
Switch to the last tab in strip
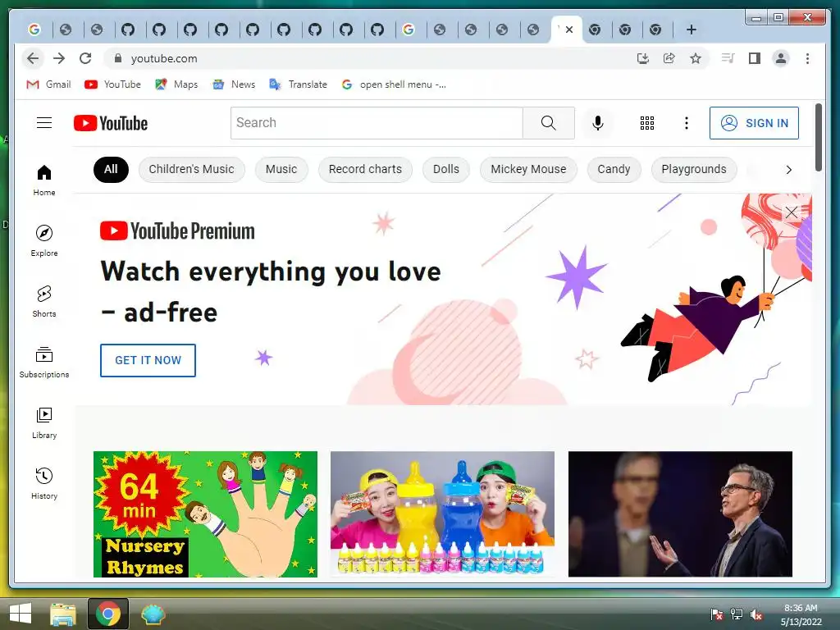click(655, 30)
